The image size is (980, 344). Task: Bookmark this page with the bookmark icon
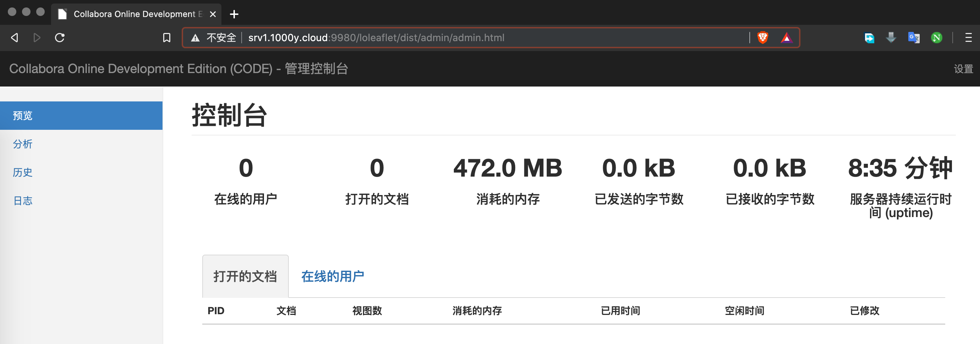click(x=167, y=38)
